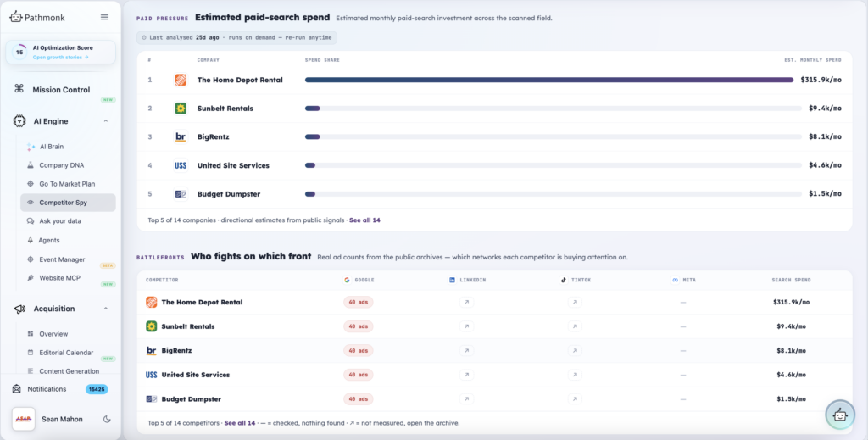Click the Event Manager icon
The image size is (868, 440).
point(31,259)
